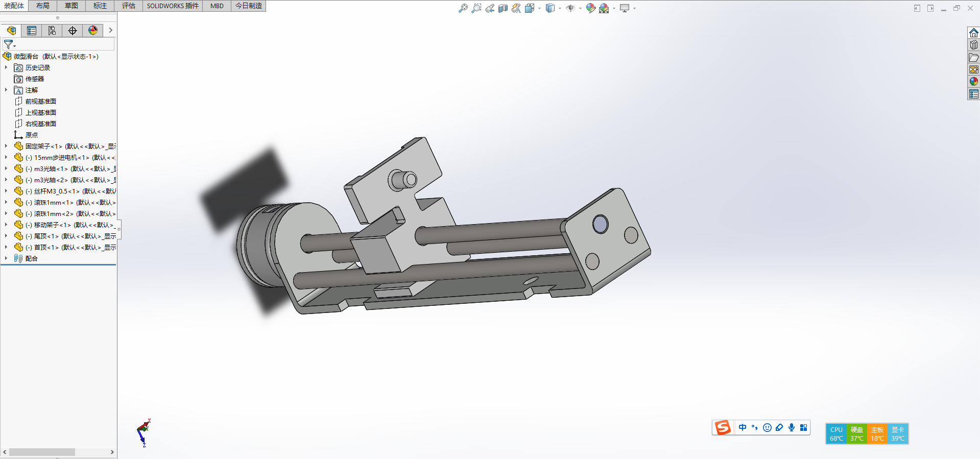The height and width of the screenshot is (459, 980).
Task: Open the File Explorer task pane tab
Action: coord(974,57)
